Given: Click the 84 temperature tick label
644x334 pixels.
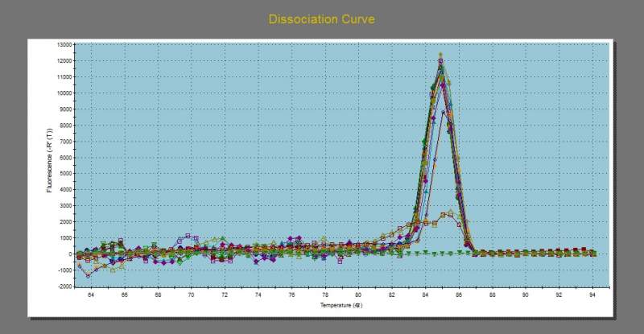Looking at the screenshot, I should pos(425,295).
